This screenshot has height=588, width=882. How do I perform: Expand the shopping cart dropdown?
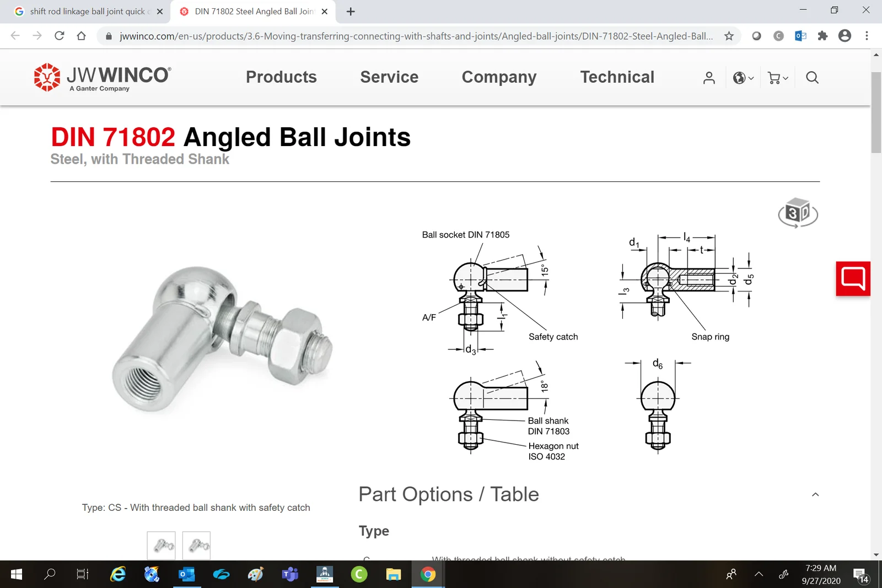(x=777, y=78)
